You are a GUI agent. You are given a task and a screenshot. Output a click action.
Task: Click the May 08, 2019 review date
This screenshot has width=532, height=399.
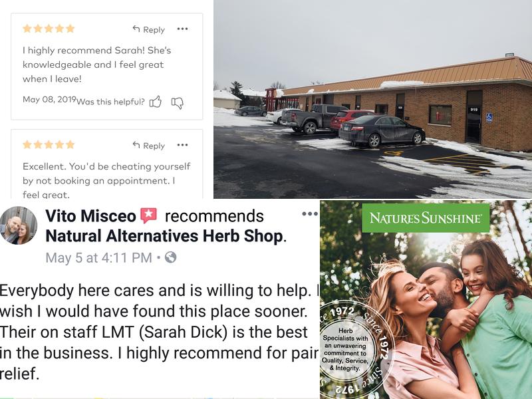[49, 99]
